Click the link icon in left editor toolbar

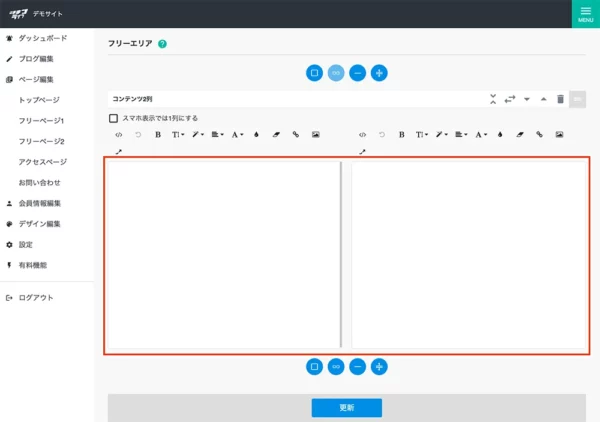click(x=295, y=134)
